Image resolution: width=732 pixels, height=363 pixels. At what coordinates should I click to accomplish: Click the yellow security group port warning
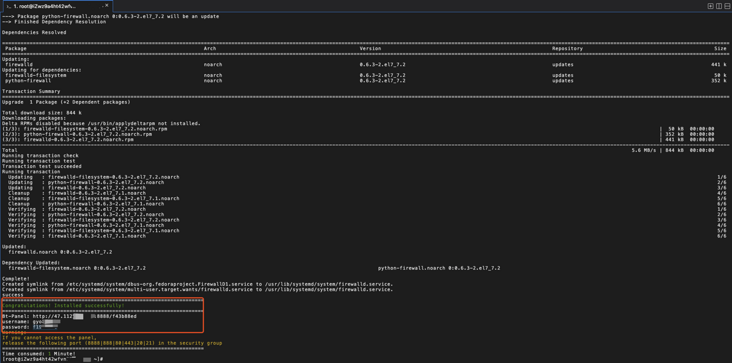[112, 343]
